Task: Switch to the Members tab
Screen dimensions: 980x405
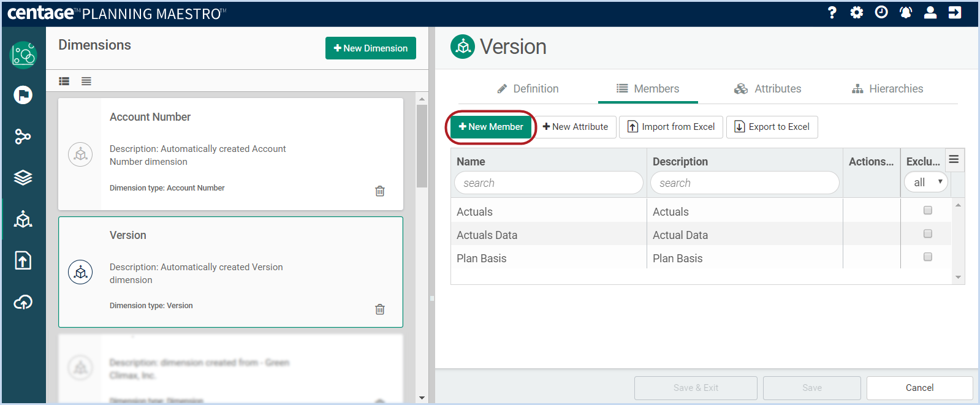Action: click(648, 89)
